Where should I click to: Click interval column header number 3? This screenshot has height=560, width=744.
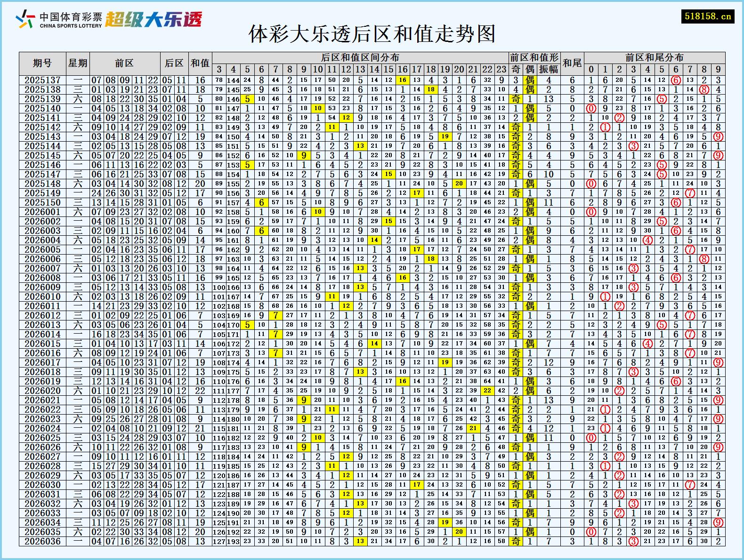[219, 69]
